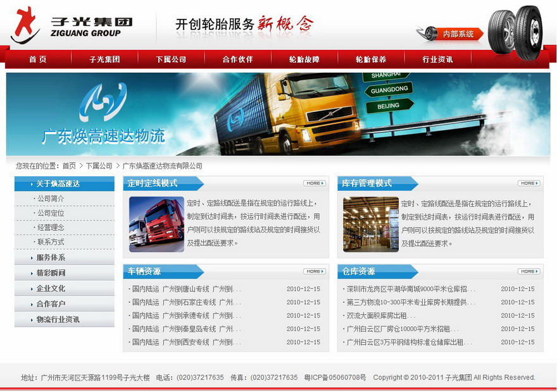The image size is (557, 392).
Task: Expand the 物流行业资讯 sidebar section
Action: point(65,320)
